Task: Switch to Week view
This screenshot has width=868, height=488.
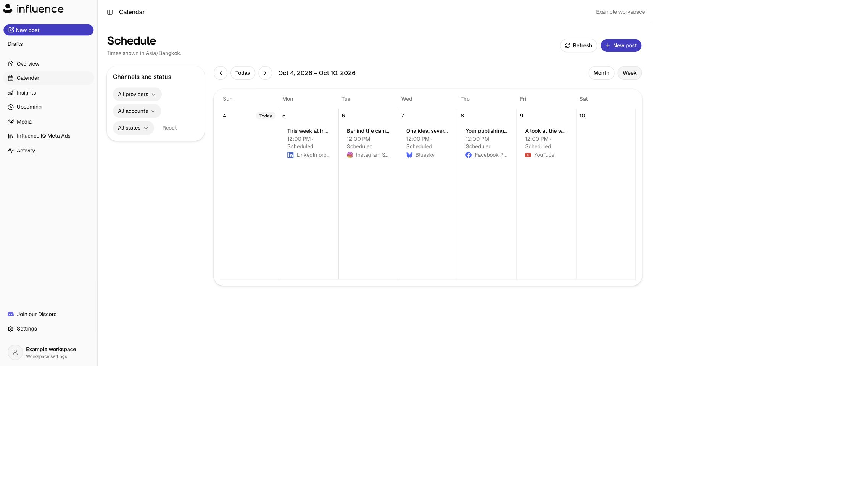Action: [x=630, y=73]
